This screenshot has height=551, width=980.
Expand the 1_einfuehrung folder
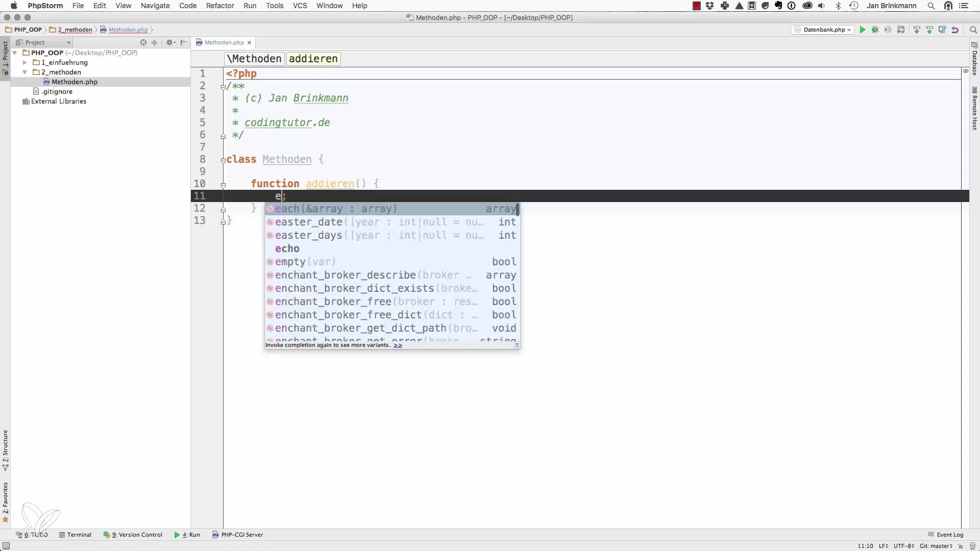(x=24, y=62)
